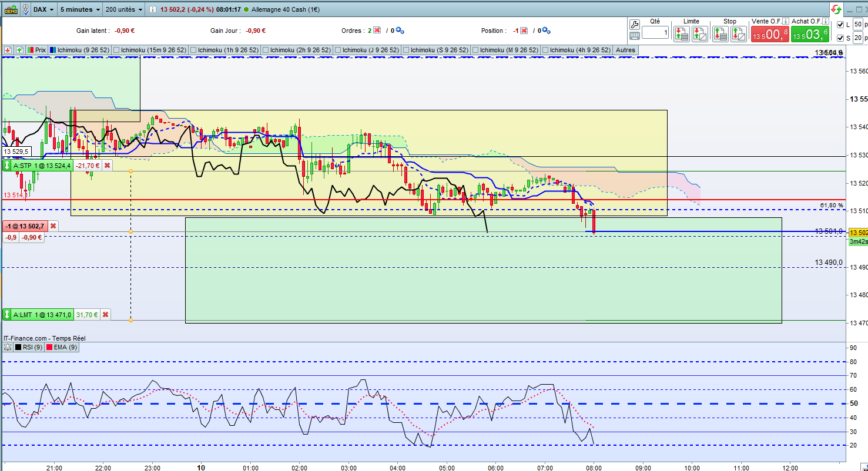This screenshot has height=471, width=868.
Task: Click the red Vente O.F. sell button
Action: point(769,35)
